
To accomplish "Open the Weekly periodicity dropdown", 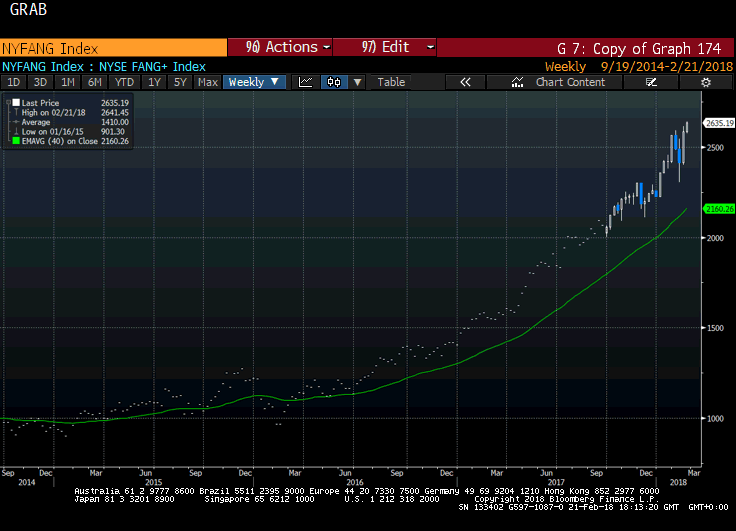I will [252, 82].
